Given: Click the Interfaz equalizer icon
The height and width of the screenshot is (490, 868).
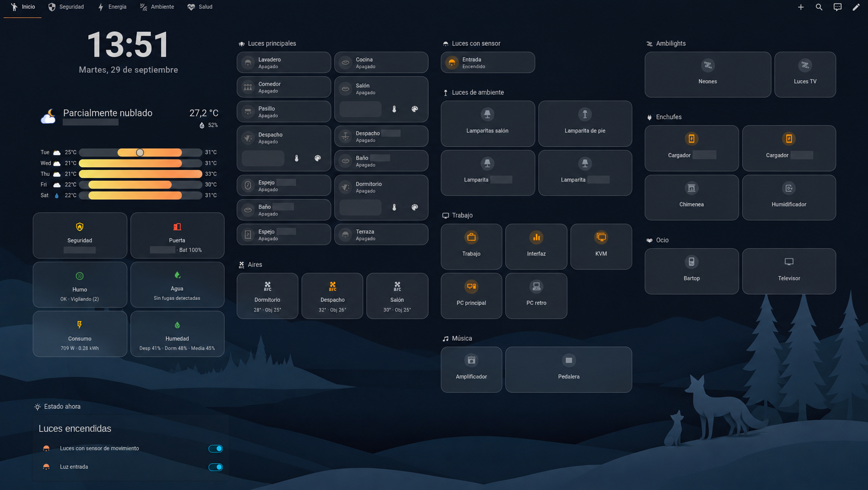Looking at the screenshot, I should point(536,238).
